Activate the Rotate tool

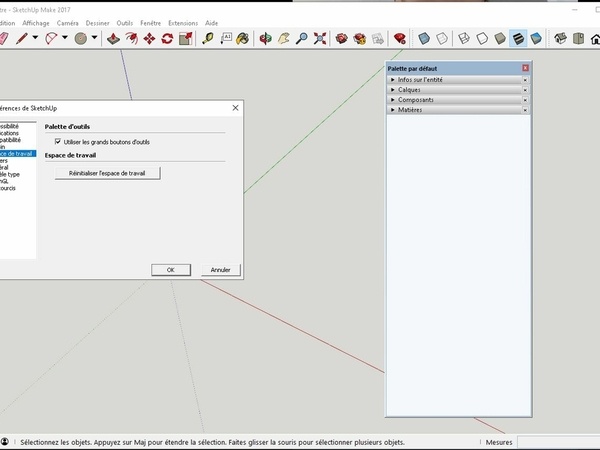click(167, 39)
